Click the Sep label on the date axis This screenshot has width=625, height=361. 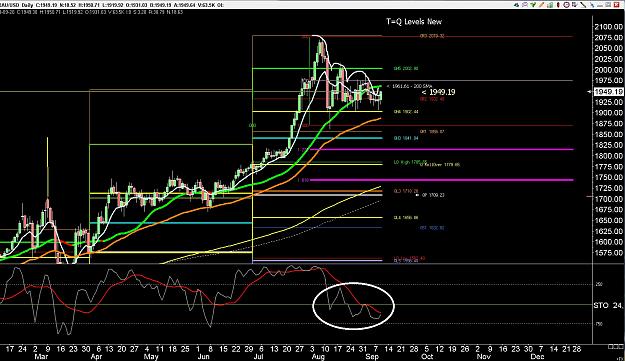click(372, 357)
